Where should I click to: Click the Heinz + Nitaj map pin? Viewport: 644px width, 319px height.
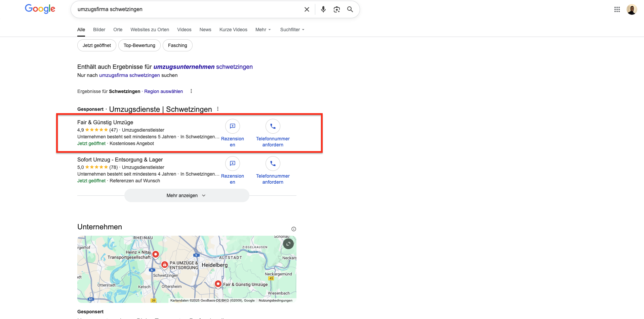pyautogui.click(x=156, y=254)
